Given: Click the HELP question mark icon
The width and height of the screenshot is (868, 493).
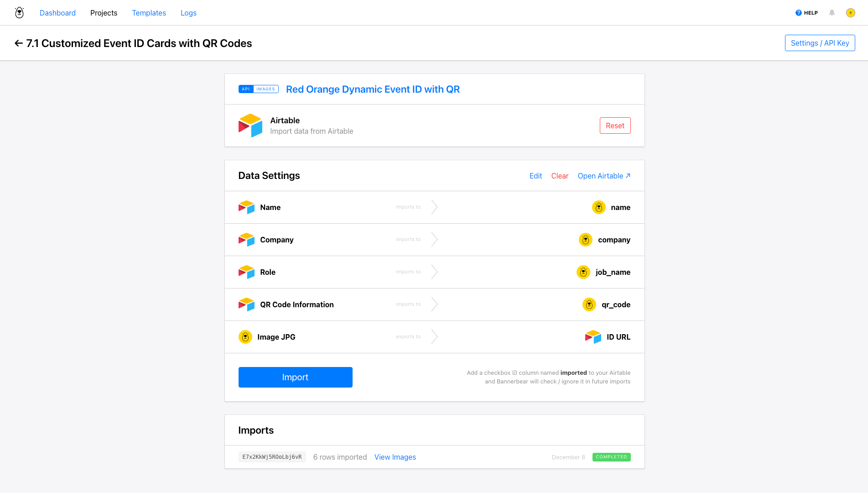Looking at the screenshot, I should click(x=798, y=12).
